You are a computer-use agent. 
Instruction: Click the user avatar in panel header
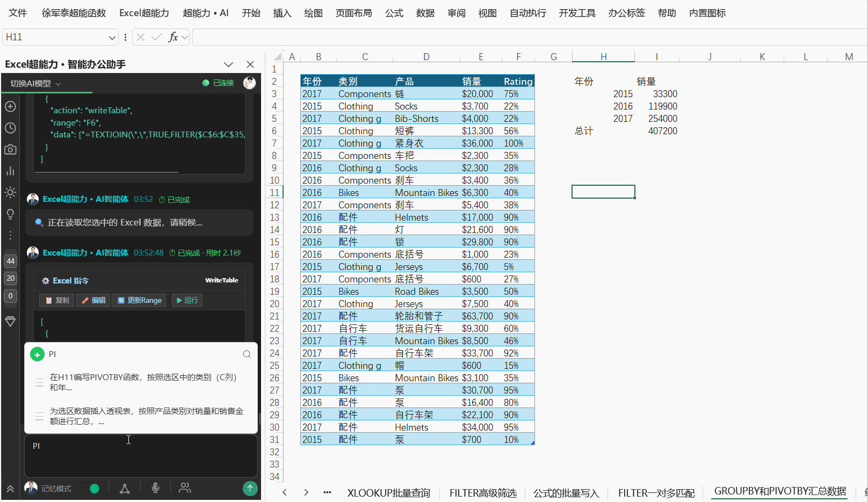coord(249,83)
